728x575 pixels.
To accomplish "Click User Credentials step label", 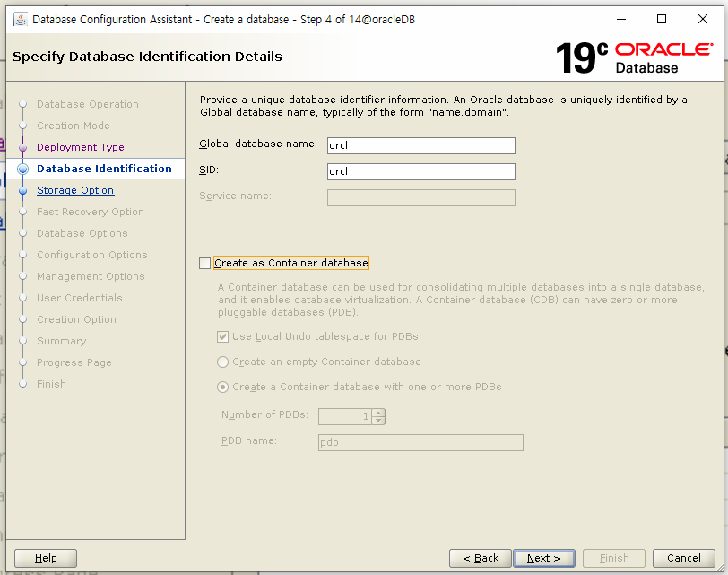I will tap(80, 298).
